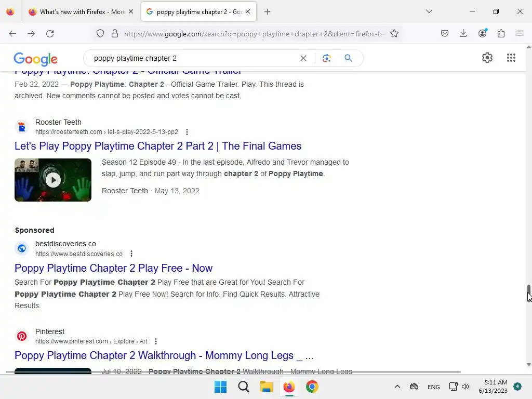Open more options for Pinterest result

pyautogui.click(x=156, y=341)
